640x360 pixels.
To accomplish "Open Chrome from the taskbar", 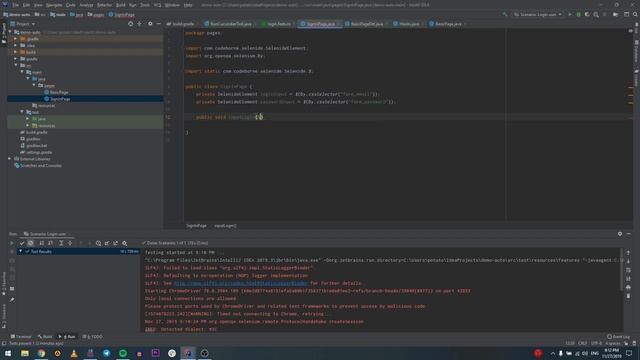I will click(x=41, y=353).
